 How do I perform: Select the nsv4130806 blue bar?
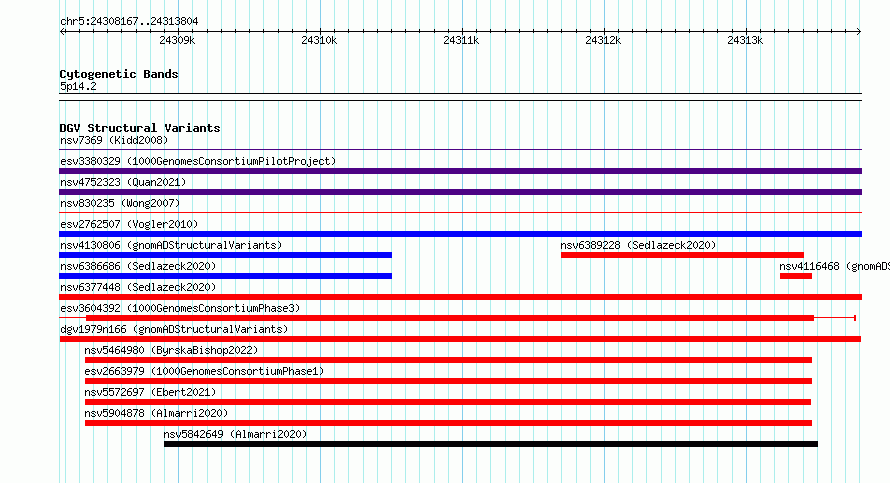[x=225, y=255]
